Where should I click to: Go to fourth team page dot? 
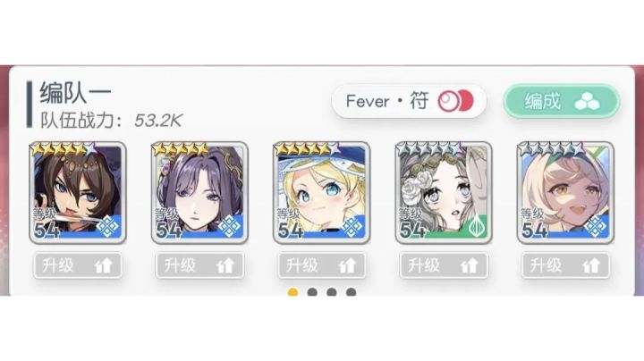click(x=351, y=292)
